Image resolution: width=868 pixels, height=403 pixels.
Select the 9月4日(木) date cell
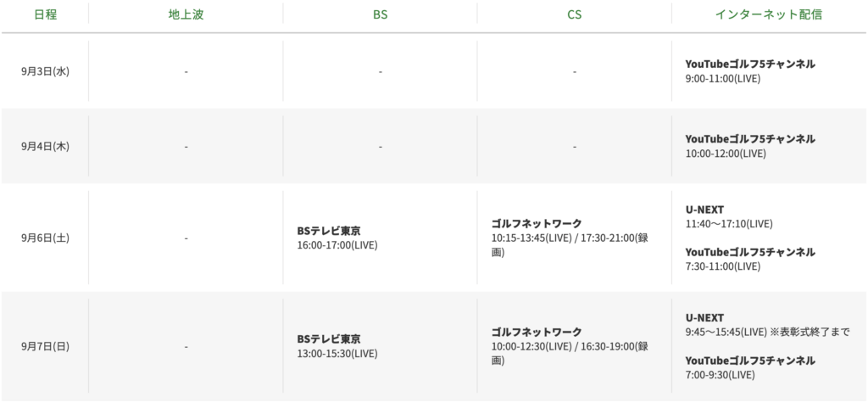45,146
